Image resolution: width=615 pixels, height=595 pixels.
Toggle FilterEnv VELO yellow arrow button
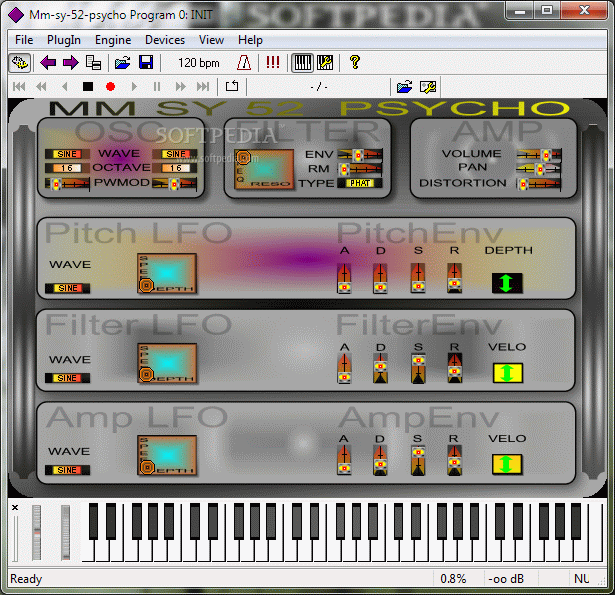[x=508, y=373]
